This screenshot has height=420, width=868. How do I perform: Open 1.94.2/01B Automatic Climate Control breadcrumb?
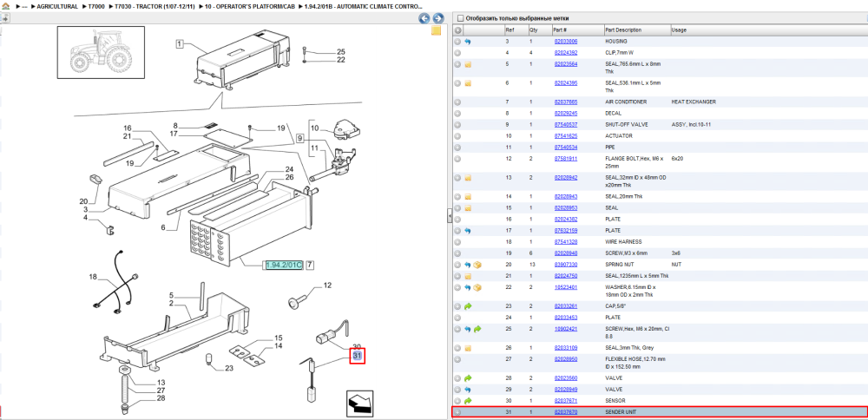click(363, 7)
